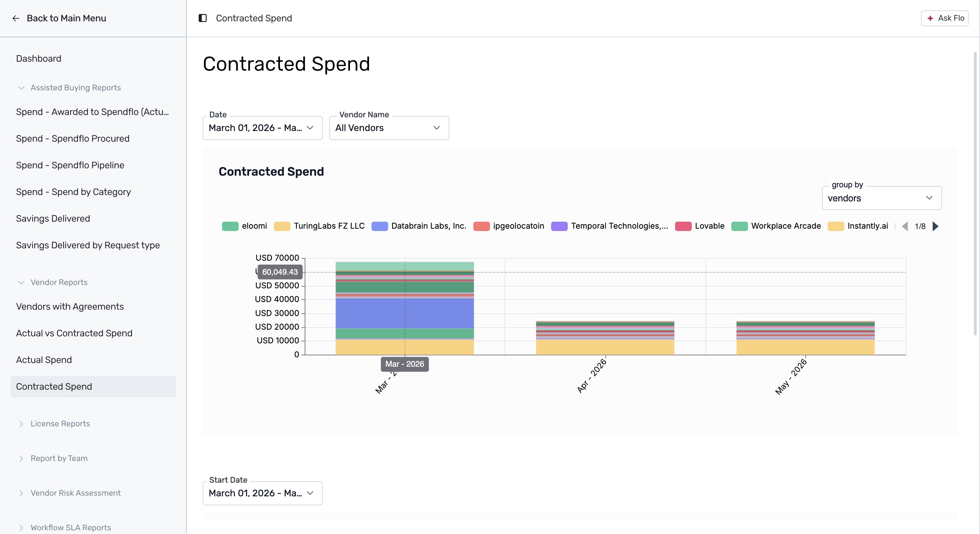
Task: Toggle Lovable legend swatch
Action: pyautogui.click(x=683, y=226)
